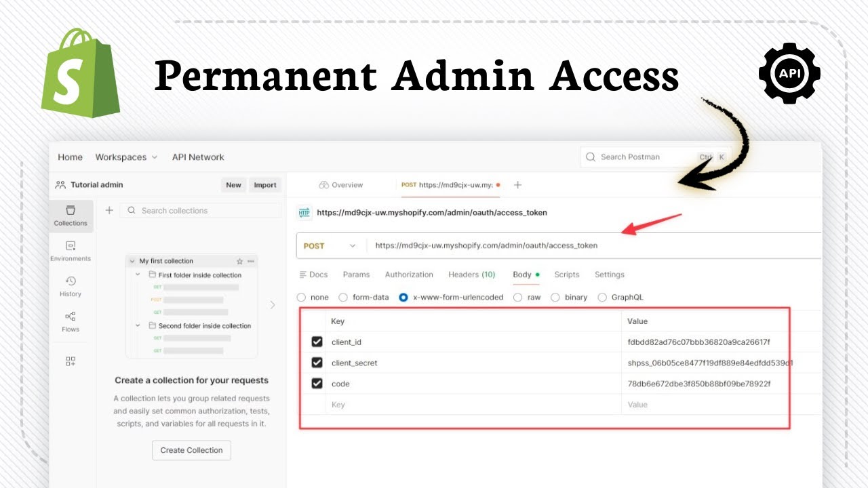Open the Scripts tab
The image size is (868, 488).
pos(567,274)
